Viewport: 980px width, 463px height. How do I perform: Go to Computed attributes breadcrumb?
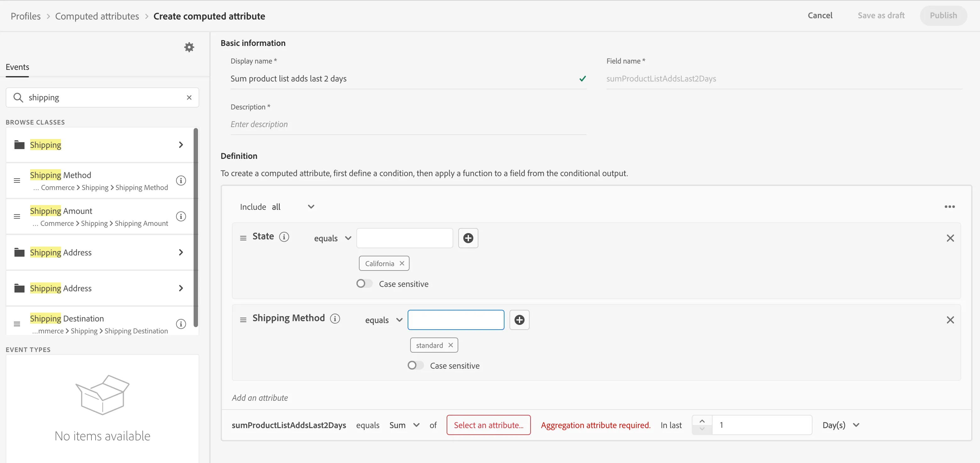pyautogui.click(x=97, y=16)
